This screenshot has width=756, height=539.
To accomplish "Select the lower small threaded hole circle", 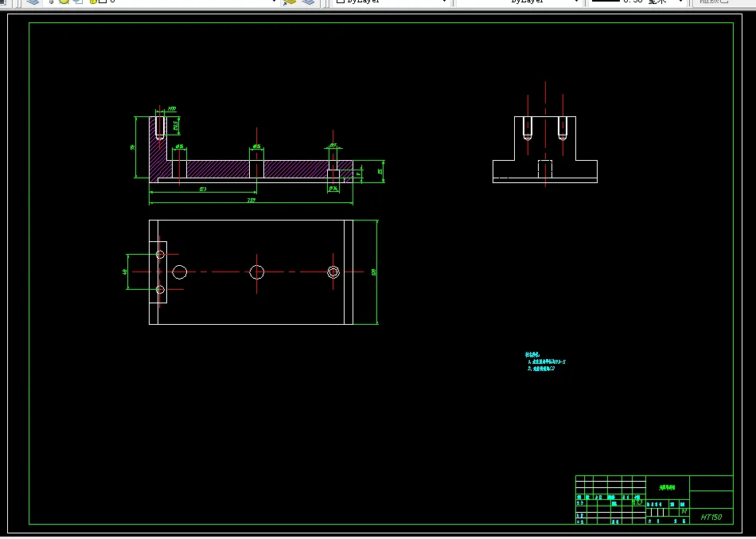I will [x=160, y=290].
